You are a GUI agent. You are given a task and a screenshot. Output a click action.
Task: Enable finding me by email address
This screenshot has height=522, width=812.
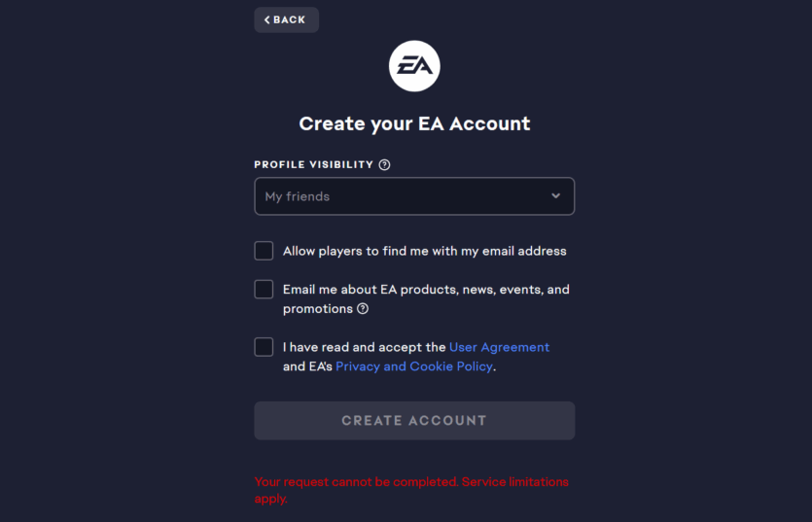point(264,251)
